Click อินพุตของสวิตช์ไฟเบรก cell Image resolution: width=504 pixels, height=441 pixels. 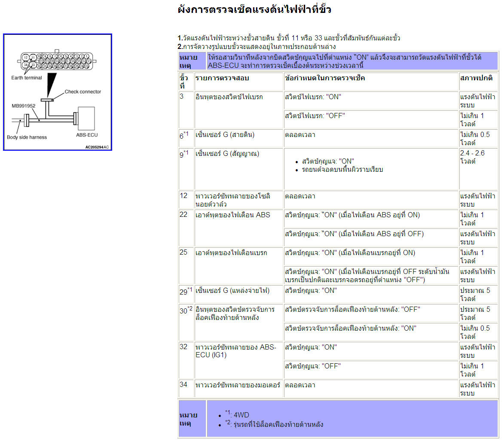pyautogui.click(x=239, y=110)
